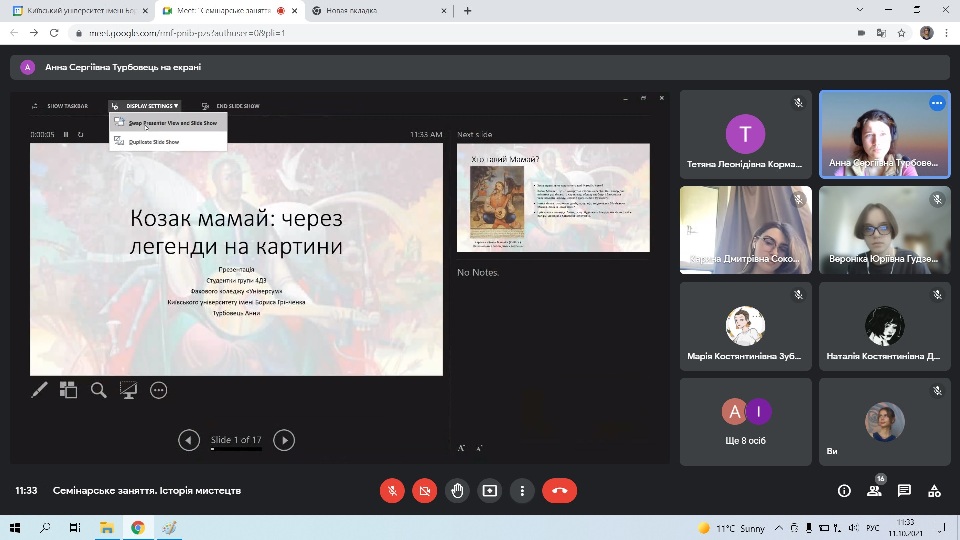Show the participants list panel
960x540 pixels.
874,490
